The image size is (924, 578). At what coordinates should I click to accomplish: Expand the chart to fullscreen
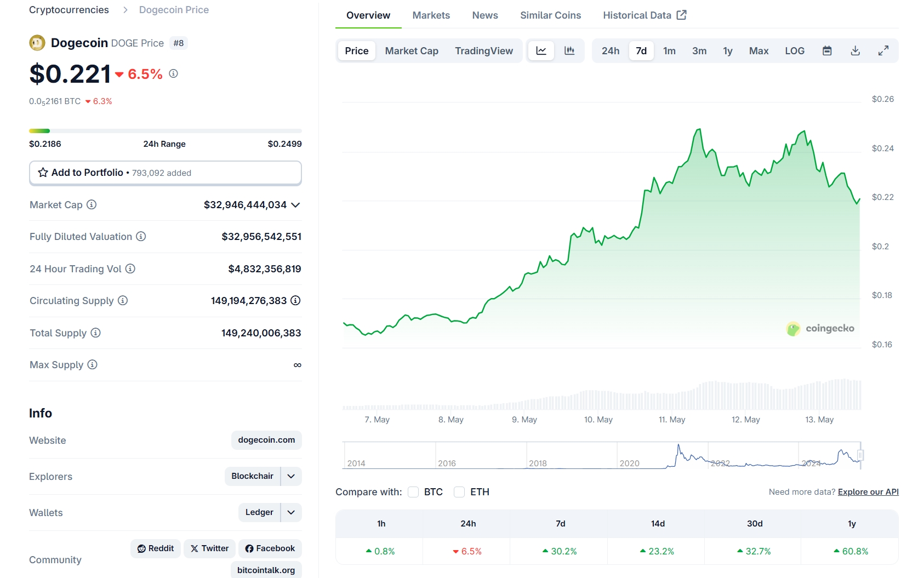point(883,50)
